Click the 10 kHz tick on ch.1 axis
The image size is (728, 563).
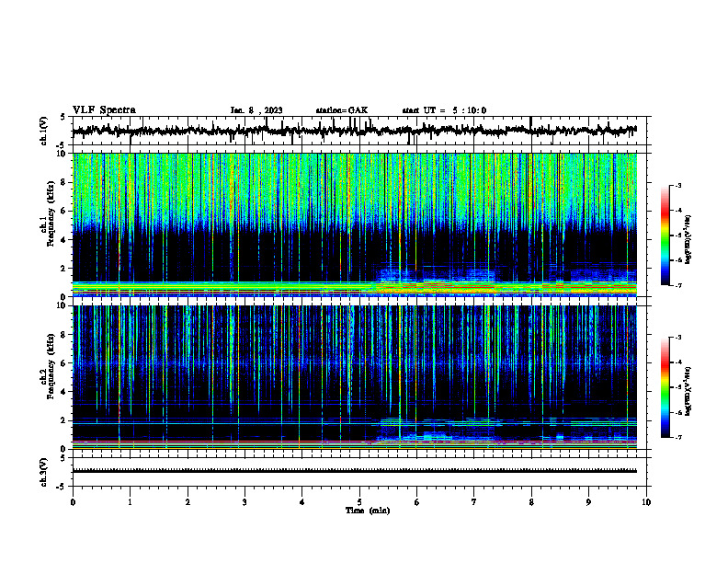coord(66,154)
